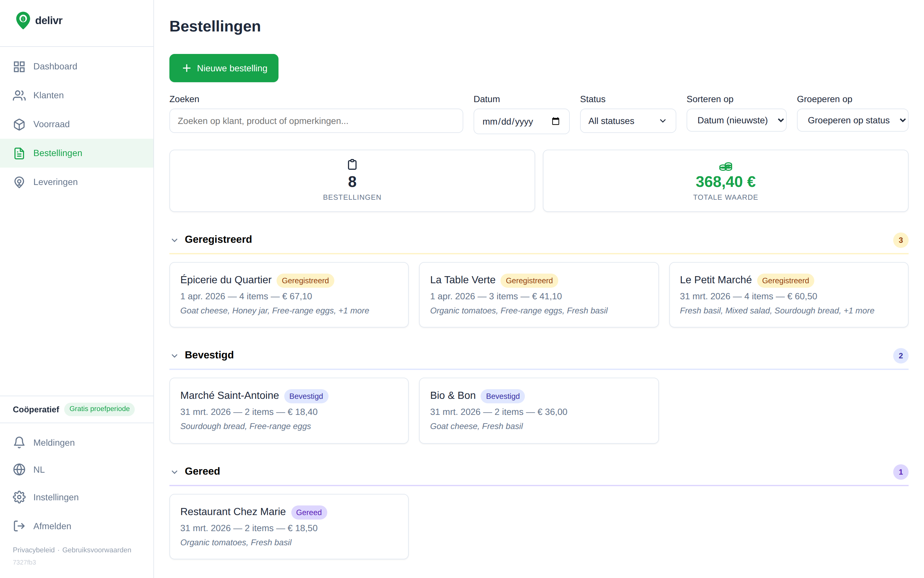The image size is (924, 578).
Task: Click Bevestigd badge on Bio & Bon
Action: 502,396
